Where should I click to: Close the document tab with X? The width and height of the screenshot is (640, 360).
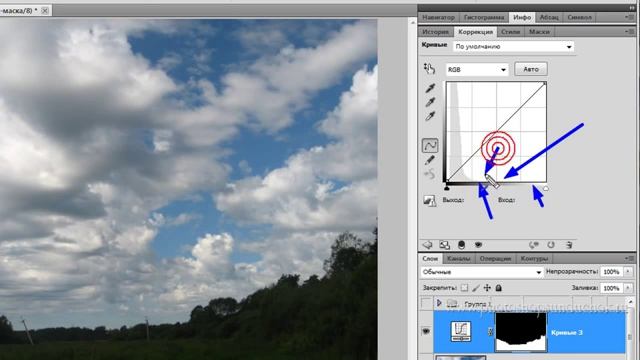(45, 11)
